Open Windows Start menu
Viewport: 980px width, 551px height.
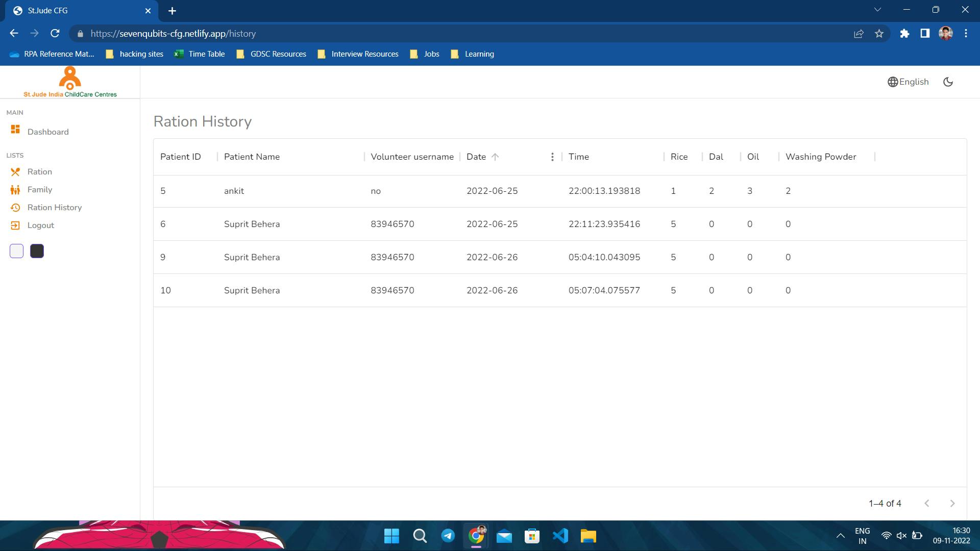pyautogui.click(x=391, y=536)
